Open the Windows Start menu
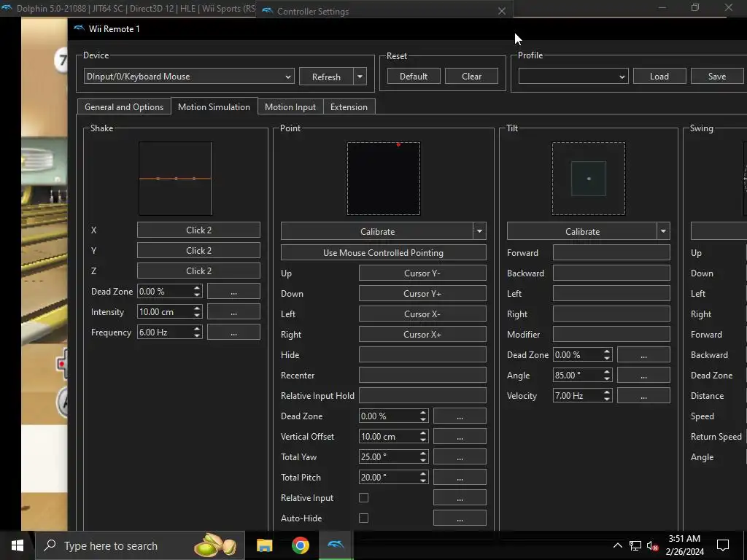 point(18,545)
